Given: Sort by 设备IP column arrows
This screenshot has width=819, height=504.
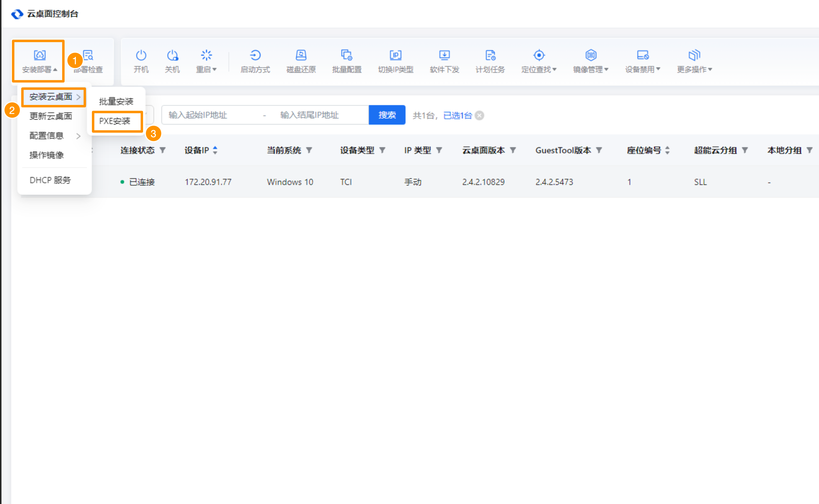Looking at the screenshot, I should tap(215, 150).
